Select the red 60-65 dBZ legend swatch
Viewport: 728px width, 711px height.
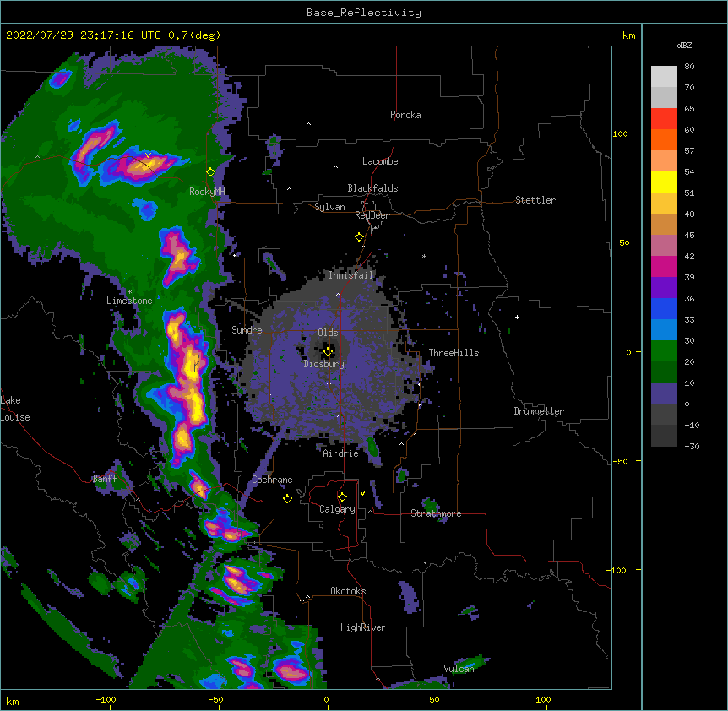(x=664, y=119)
